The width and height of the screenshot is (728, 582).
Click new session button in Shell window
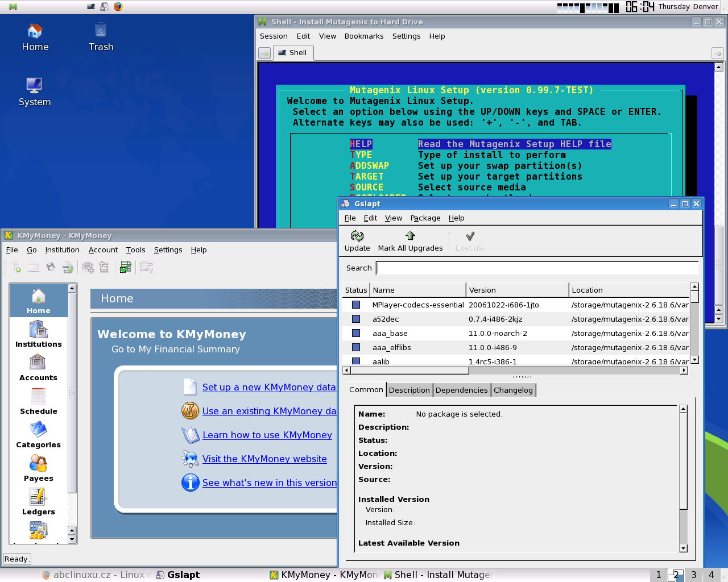(x=264, y=53)
